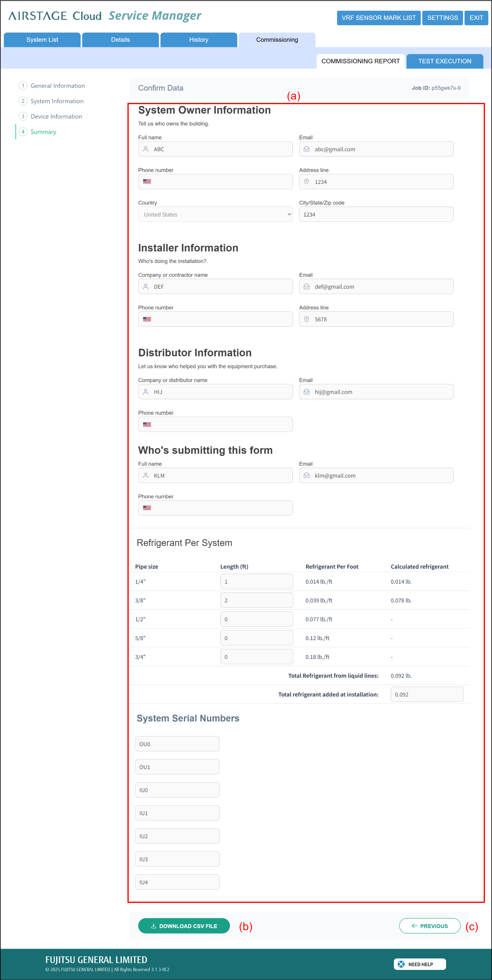Click the US flag in System Owner phone field
Image resolution: width=492 pixels, height=980 pixels.
coord(147,182)
